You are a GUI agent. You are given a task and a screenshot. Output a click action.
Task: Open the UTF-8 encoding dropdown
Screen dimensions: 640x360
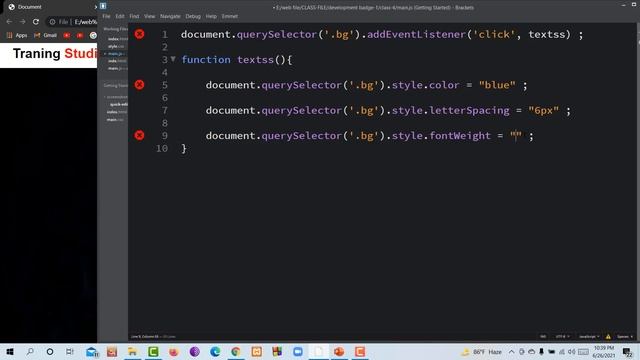[562, 337]
